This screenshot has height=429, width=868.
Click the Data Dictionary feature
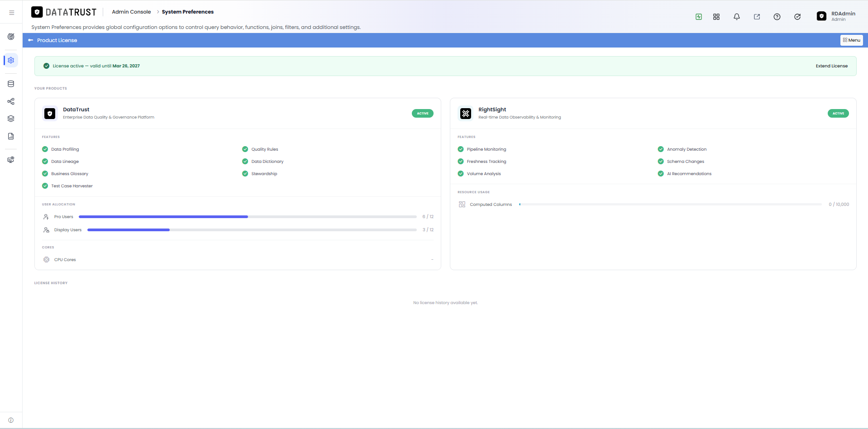[x=267, y=162]
